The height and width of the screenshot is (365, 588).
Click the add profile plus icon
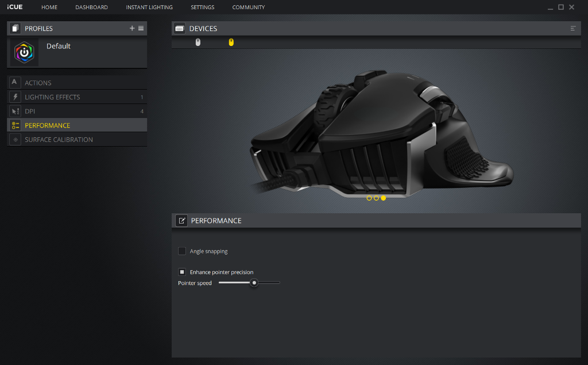click(x=132, y=28)
